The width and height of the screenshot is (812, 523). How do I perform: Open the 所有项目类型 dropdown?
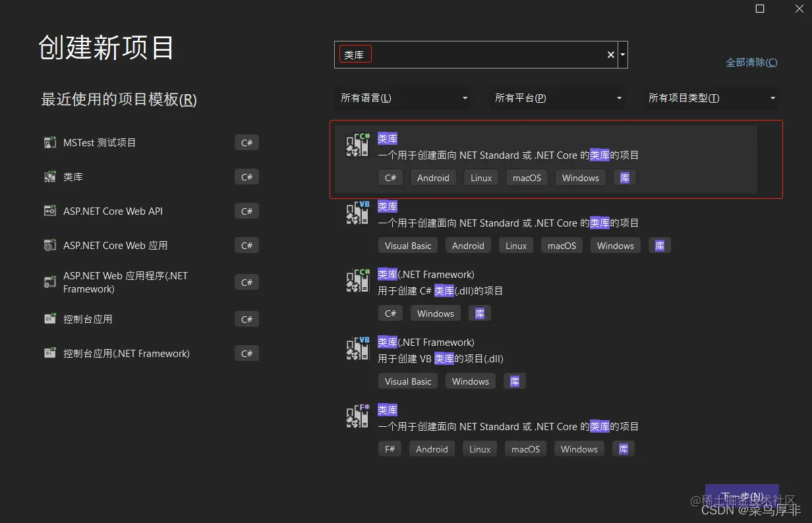(710, 97)
